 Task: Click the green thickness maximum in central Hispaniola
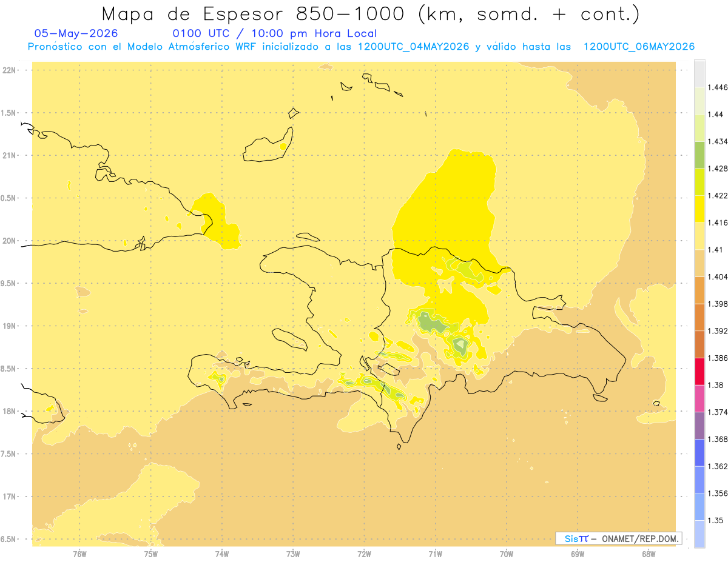(432, 324)
